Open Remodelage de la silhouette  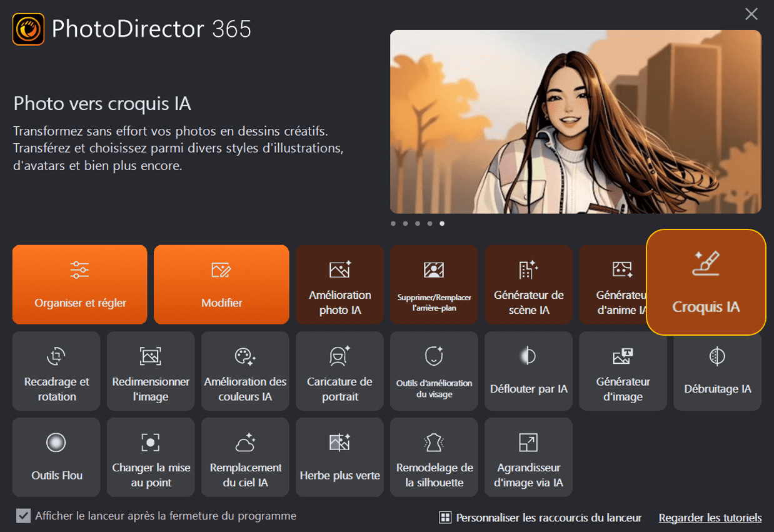click(x=434, y=457)
